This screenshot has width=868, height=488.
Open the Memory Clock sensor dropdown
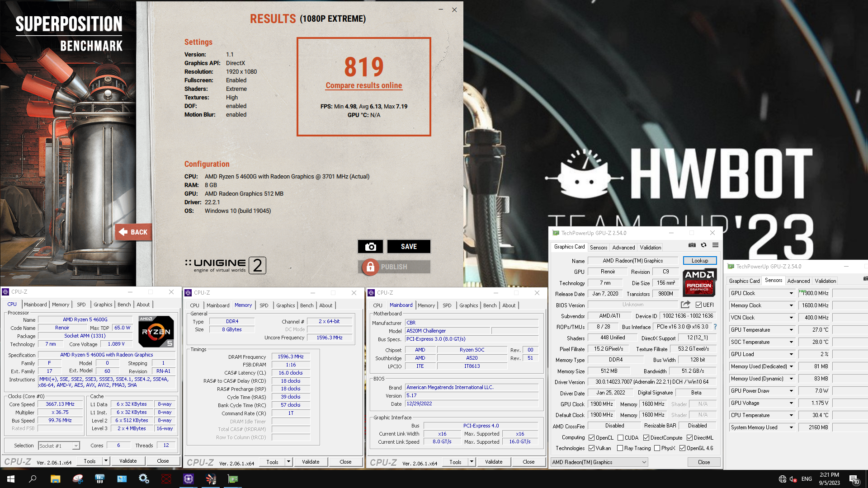791,305
